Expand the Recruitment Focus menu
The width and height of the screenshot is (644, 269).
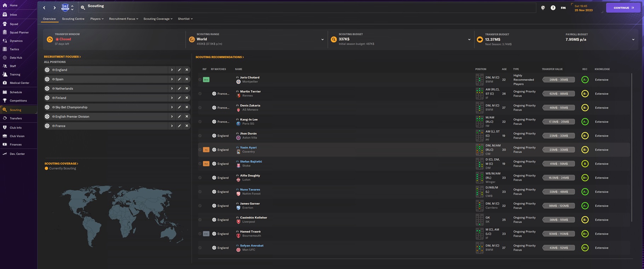(123, 19)
